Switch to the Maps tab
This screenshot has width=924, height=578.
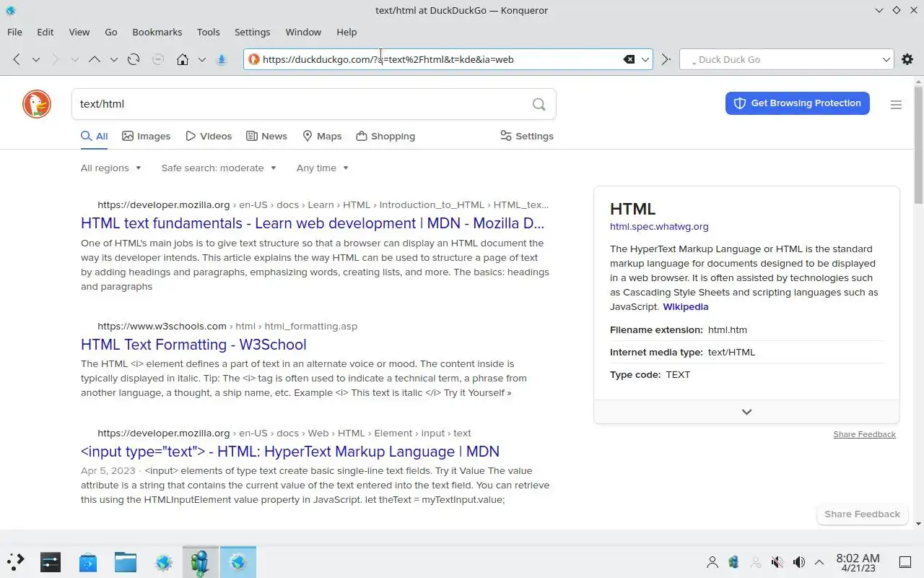pos(322,136)
